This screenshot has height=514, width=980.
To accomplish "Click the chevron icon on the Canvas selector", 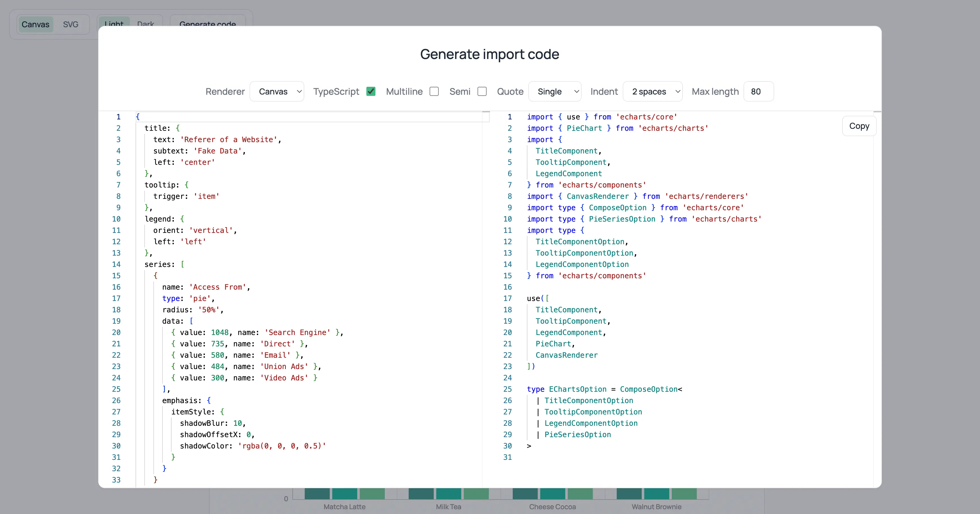I will point(299,91).
